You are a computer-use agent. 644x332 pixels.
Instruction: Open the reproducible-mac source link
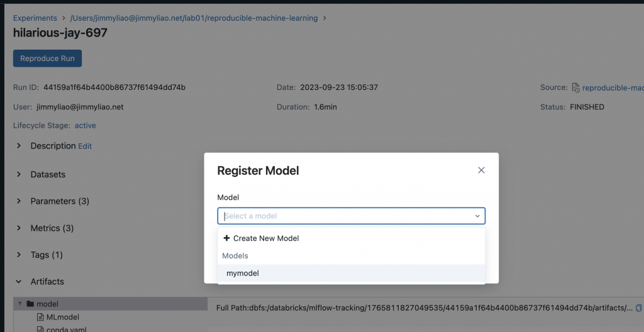point(613,88)
